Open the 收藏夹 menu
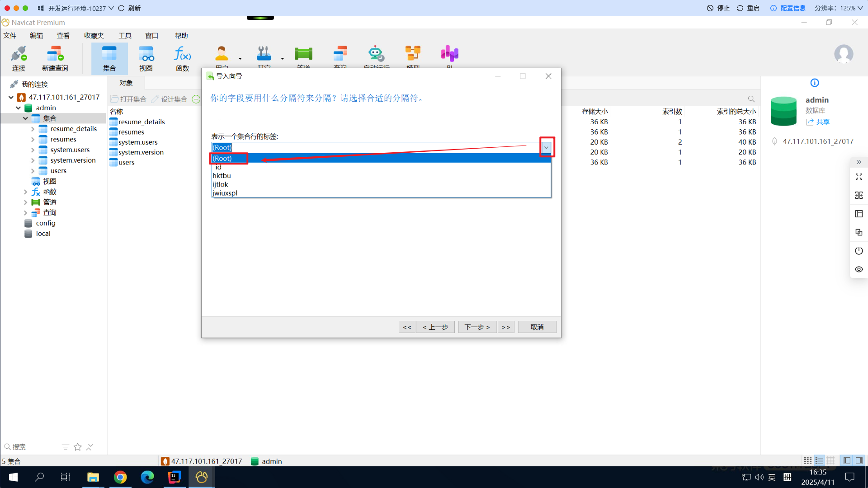 [x=94, y=36]
